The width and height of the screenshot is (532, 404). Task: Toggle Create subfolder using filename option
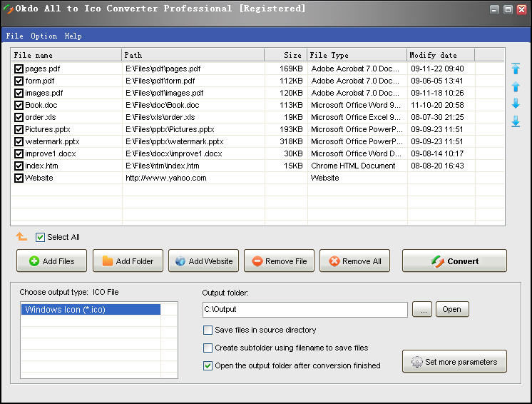[x=208, y=348]
